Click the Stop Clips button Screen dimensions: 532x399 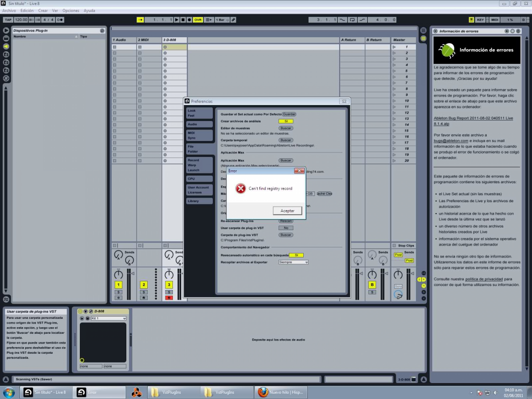[403, 246]
